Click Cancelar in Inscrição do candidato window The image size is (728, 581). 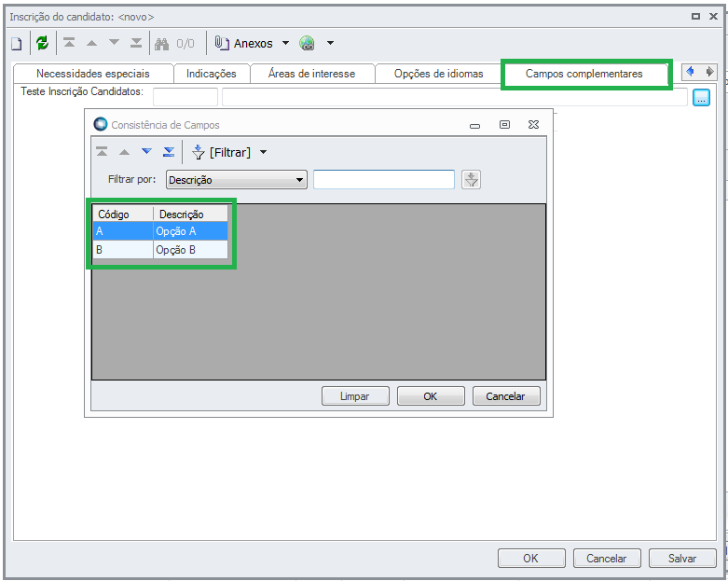[607, 558]
